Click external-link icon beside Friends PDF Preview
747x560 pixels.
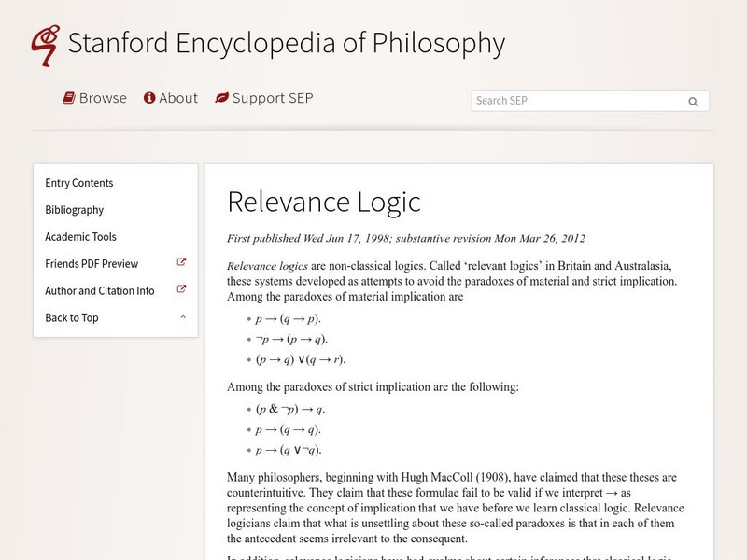(182, 263)
